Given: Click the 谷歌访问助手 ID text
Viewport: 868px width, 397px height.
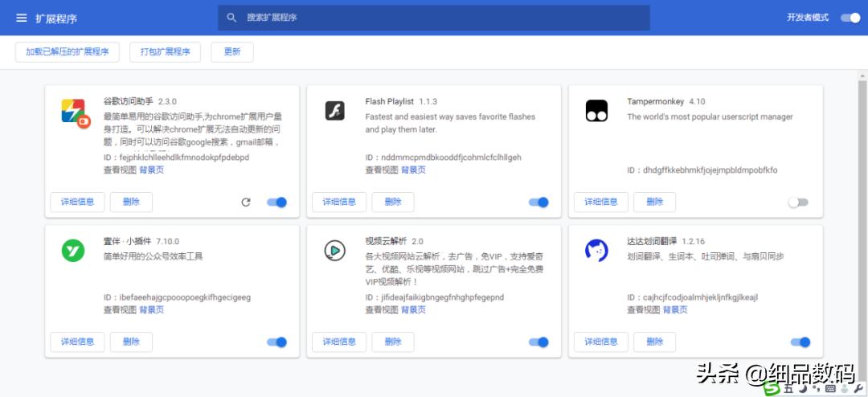Looking at the screenshot, I should [x=177, y=158].
